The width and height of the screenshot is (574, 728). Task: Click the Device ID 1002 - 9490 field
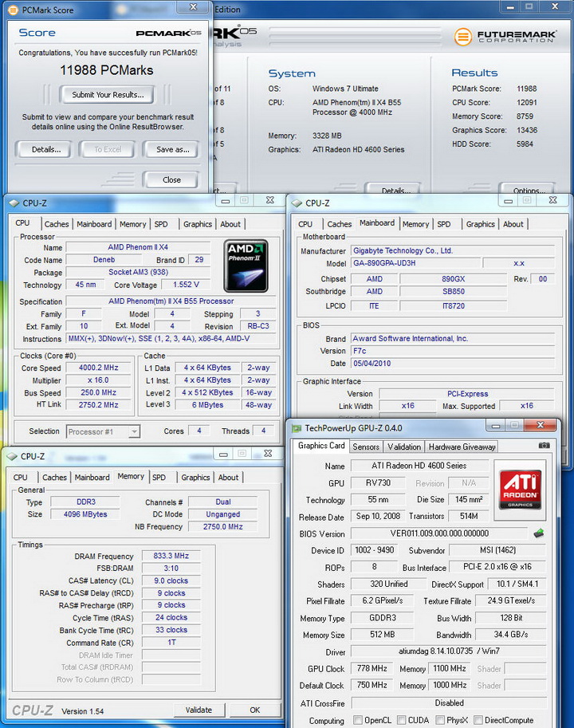(x=375, y=550)
